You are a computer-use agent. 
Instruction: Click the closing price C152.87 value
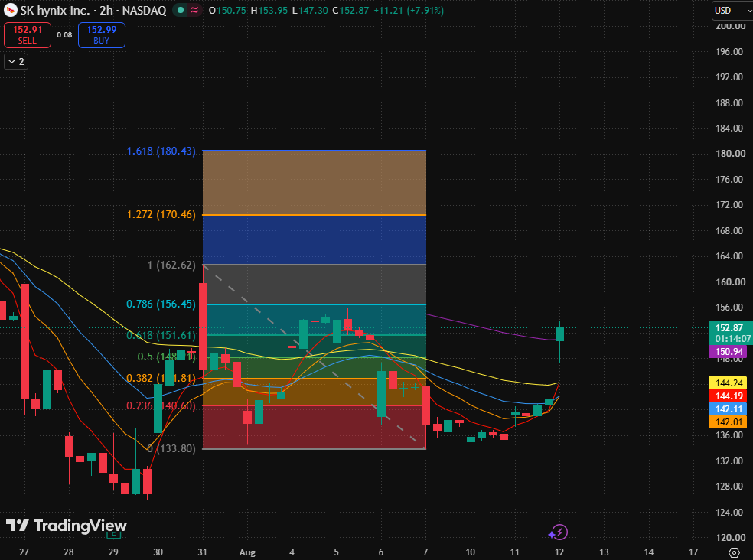click(x=350, y=10)
